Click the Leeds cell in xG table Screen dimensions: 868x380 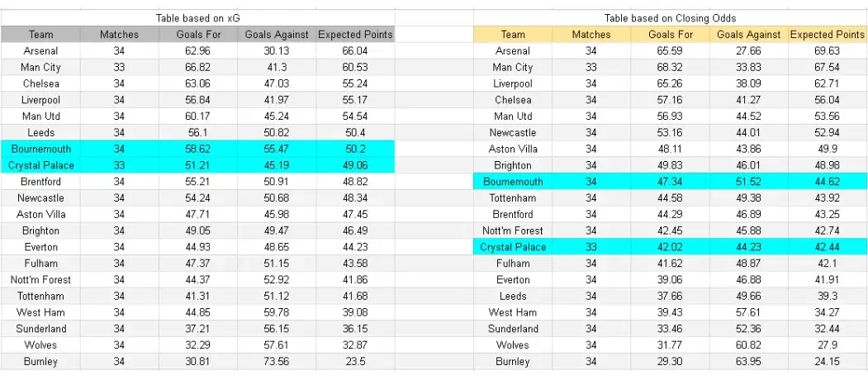tap(41, 133)
